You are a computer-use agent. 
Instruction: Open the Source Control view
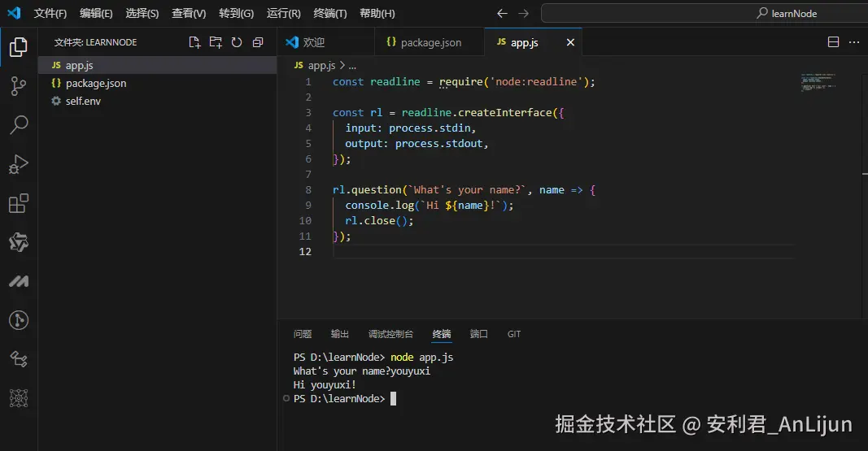(x=18, y=86)
